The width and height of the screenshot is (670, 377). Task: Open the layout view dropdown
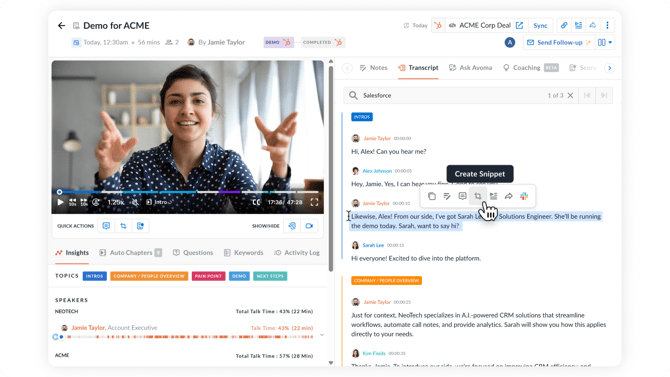(x=605, y=42)
